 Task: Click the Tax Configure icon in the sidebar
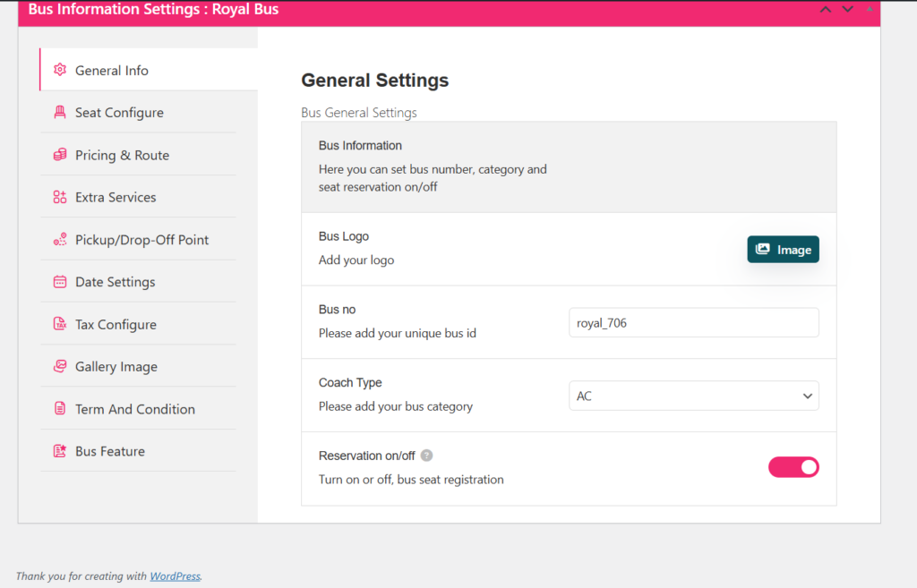[60, 324]
